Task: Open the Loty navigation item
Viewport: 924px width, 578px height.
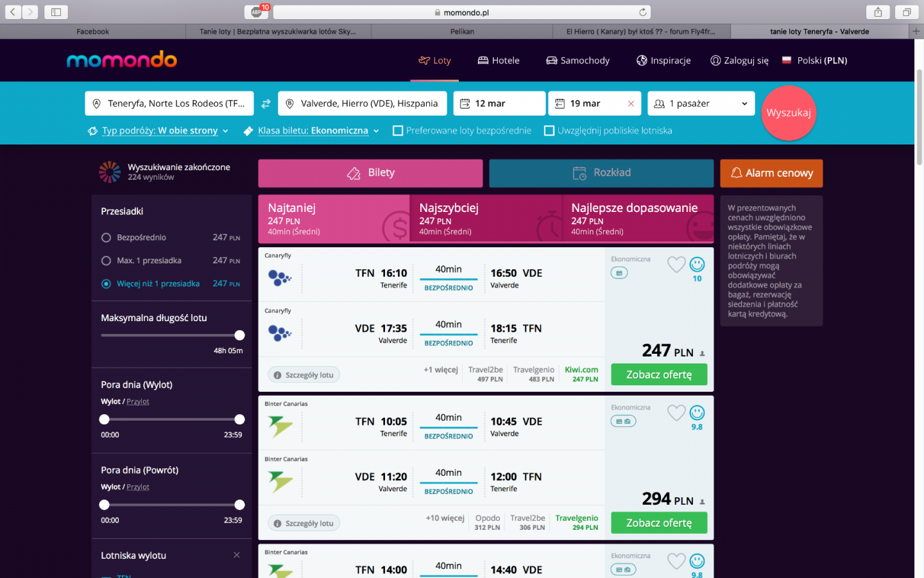Action: point(435,60)
